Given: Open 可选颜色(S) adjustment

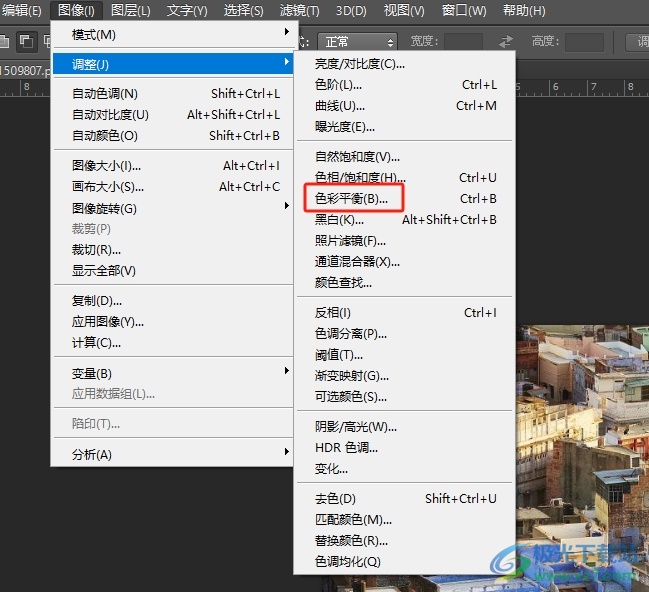Looking at the screenshot, I should point(405,397).
